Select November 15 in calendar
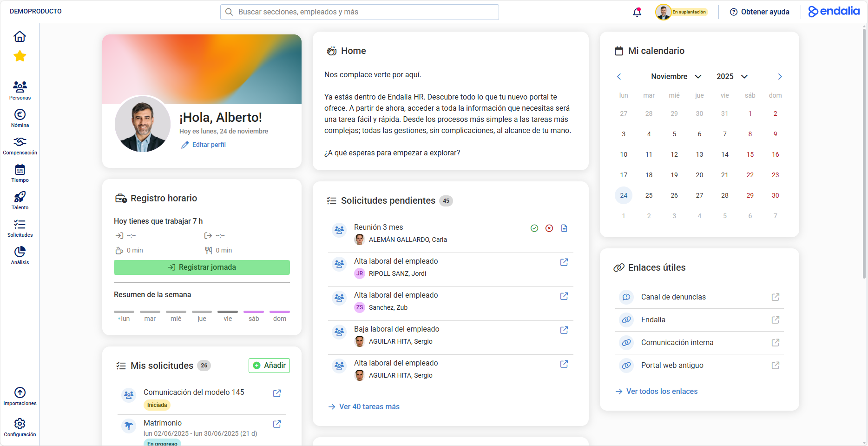 coord(750,154)
